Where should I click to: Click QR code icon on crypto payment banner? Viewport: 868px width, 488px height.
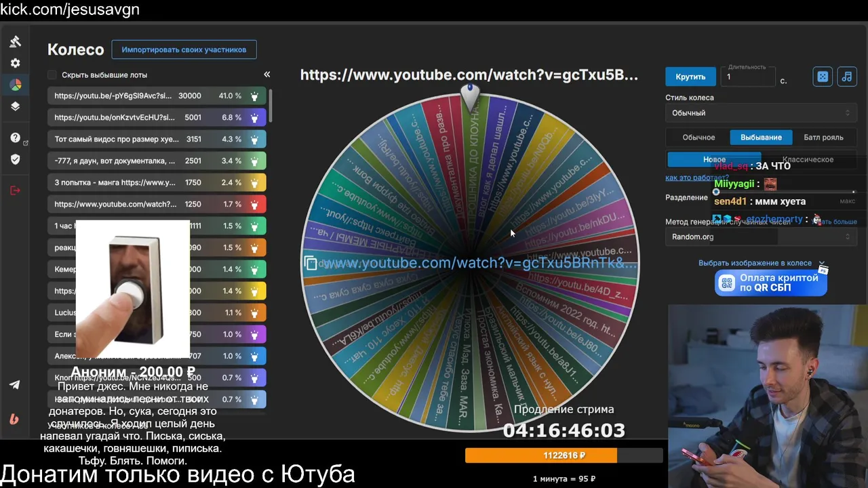coord(727,283)
